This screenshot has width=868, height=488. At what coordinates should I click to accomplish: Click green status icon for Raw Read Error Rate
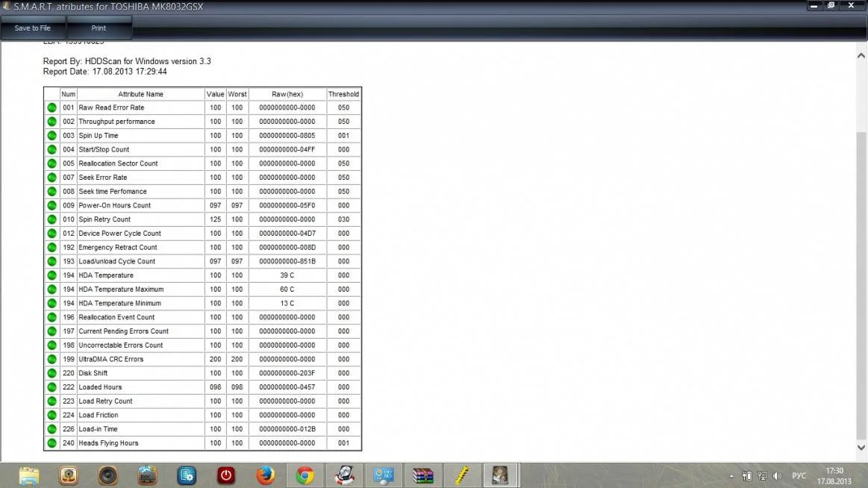52,108
